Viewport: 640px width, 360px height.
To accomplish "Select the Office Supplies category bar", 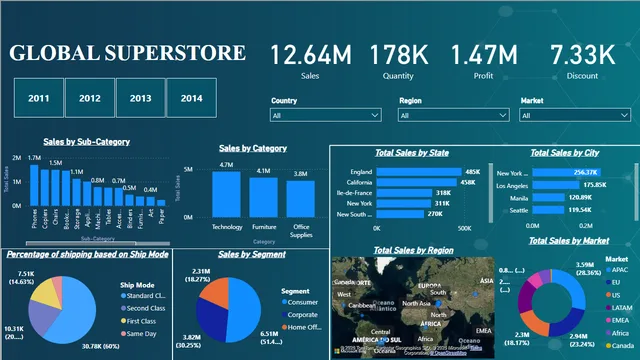I will 301,199.
